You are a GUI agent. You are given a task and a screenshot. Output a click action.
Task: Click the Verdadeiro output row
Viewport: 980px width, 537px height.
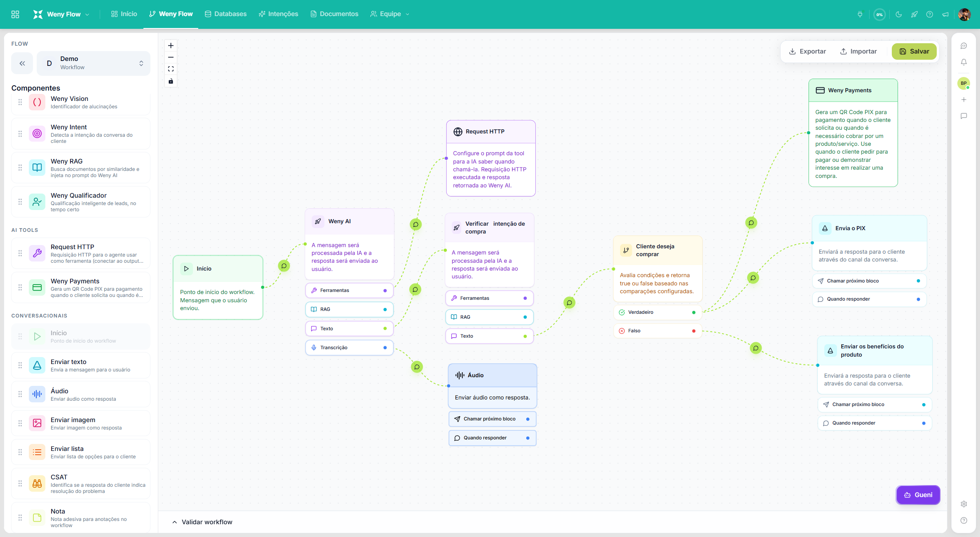[658, 313]
